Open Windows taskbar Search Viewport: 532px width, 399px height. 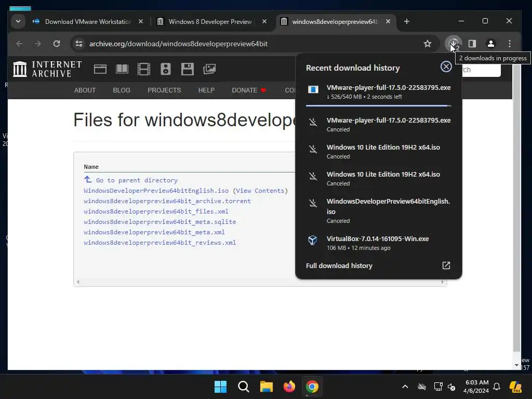pyautogui.click(x=244, y=387)
